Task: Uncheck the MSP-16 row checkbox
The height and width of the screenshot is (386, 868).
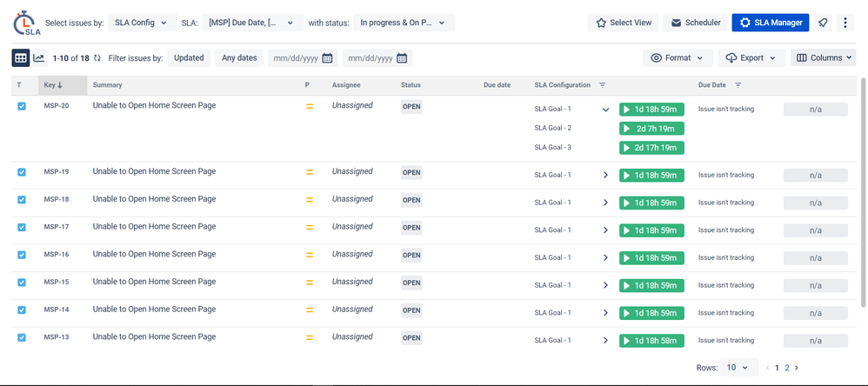Action: [22, 255]
